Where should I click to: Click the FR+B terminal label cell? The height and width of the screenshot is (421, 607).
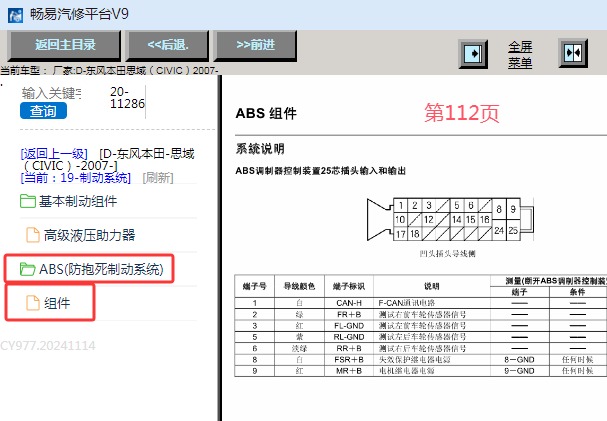point(349,314)
